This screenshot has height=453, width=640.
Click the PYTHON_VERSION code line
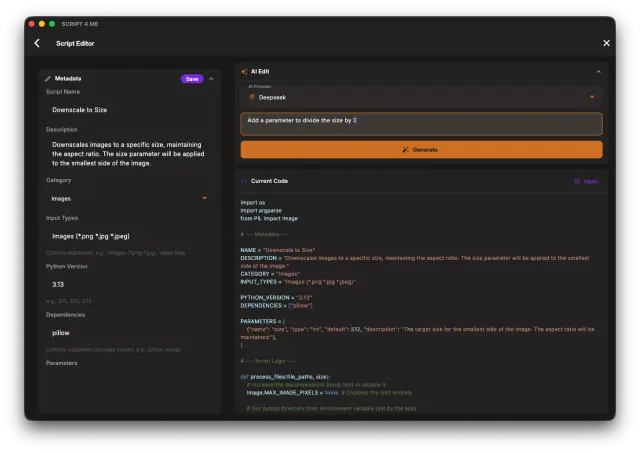coord(276,298)
